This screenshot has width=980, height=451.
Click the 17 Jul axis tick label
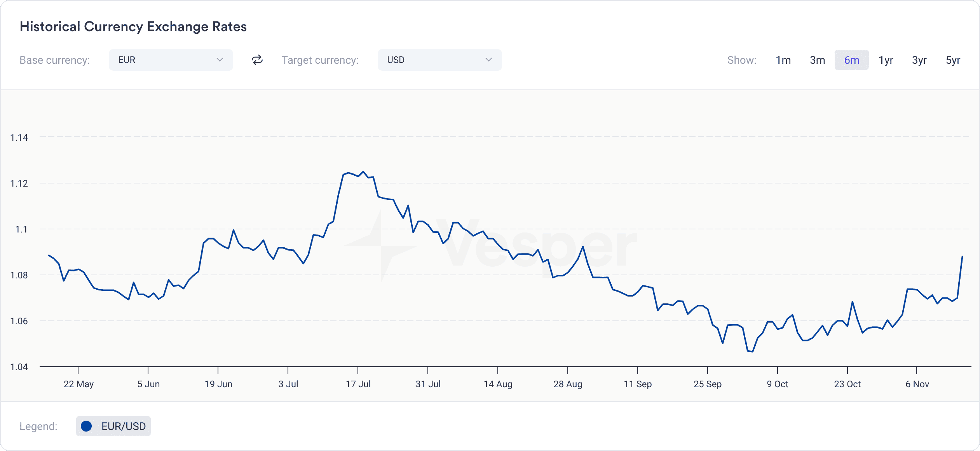tap(358, 384)
